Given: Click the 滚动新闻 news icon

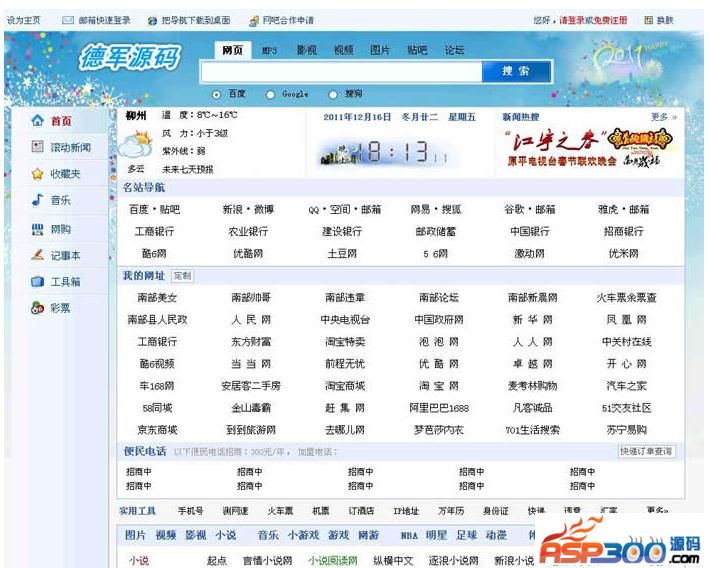Looking at the screenshot, I should pyautogui.click(x=38, y=147).
